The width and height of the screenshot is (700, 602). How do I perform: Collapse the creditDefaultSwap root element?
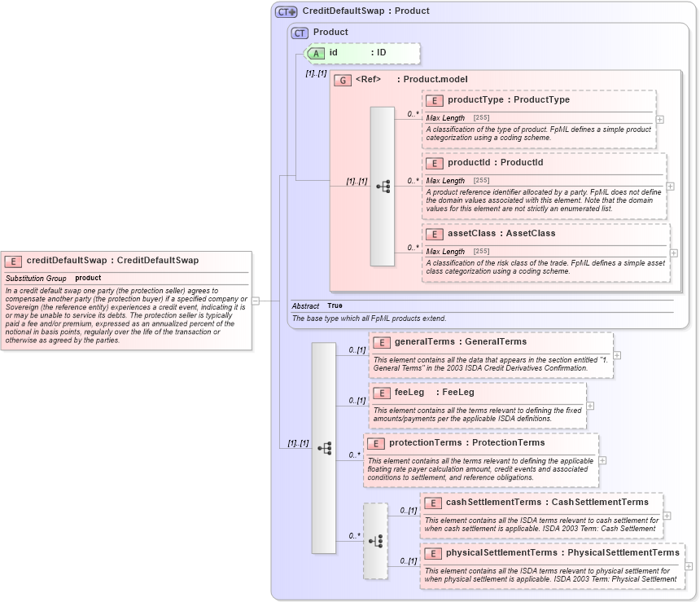point(256,301)
